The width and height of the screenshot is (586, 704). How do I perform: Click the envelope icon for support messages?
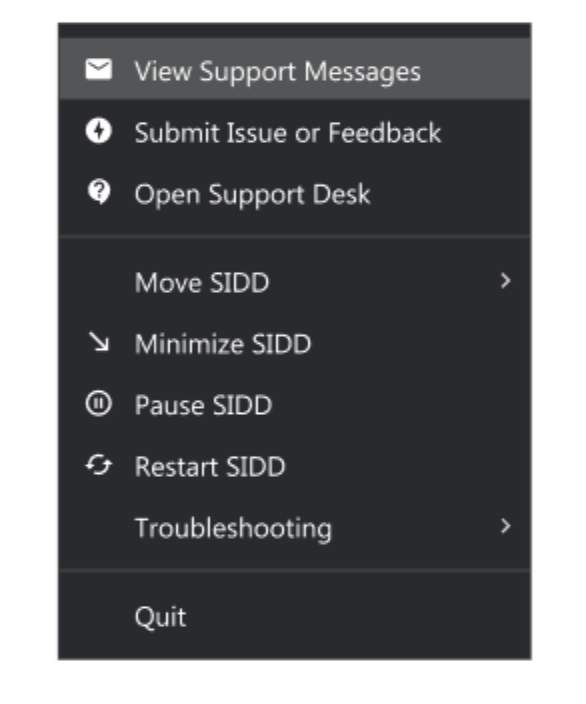coord(98,69)
